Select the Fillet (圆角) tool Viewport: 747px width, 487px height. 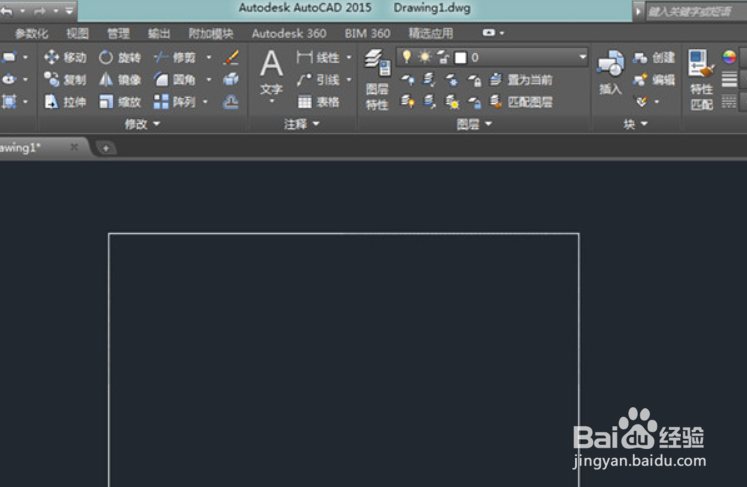click(175, 80)
